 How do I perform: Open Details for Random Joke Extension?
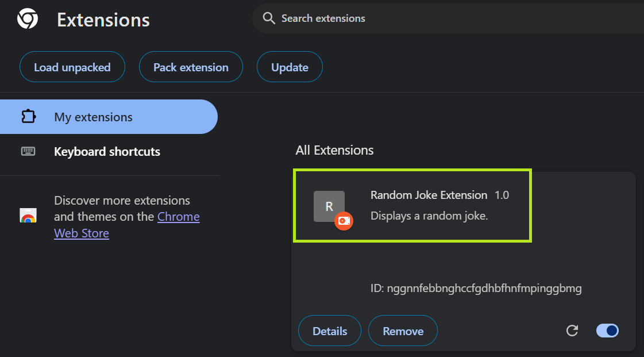(329, 331)
